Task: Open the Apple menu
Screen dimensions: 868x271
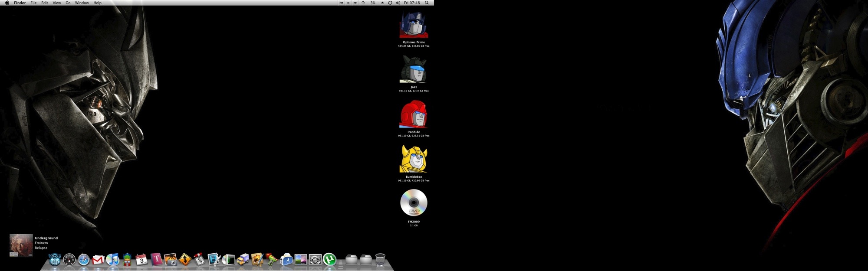Action: pos(7,3)
